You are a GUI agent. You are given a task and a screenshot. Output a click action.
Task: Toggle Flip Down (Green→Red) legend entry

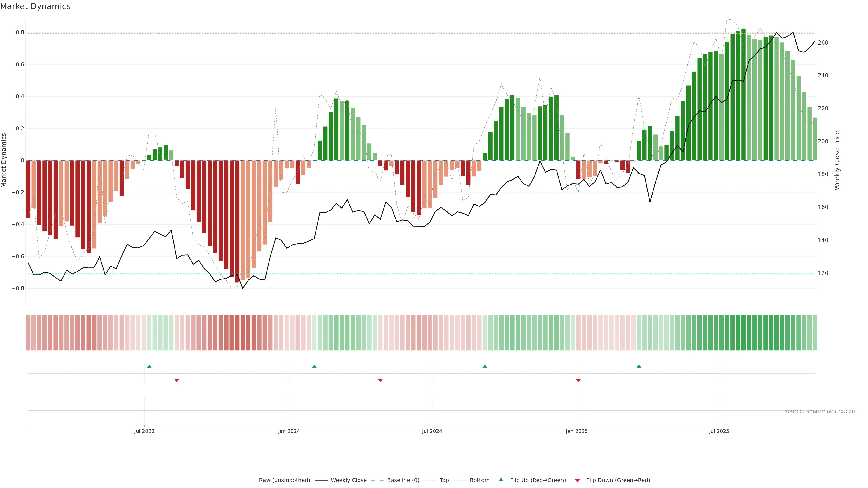click(618, 480)
